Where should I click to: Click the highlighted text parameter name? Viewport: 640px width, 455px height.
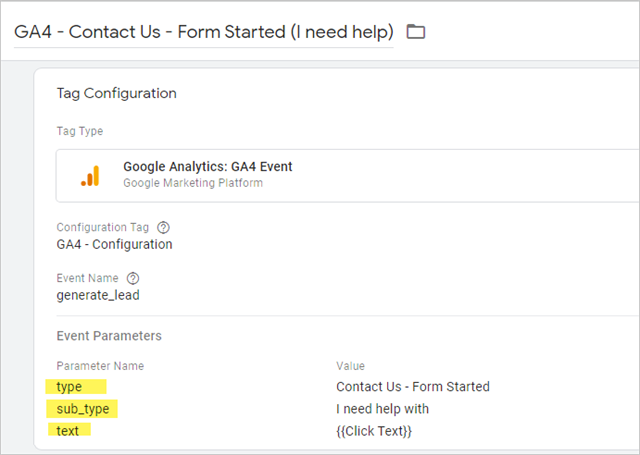coord(67,431)
